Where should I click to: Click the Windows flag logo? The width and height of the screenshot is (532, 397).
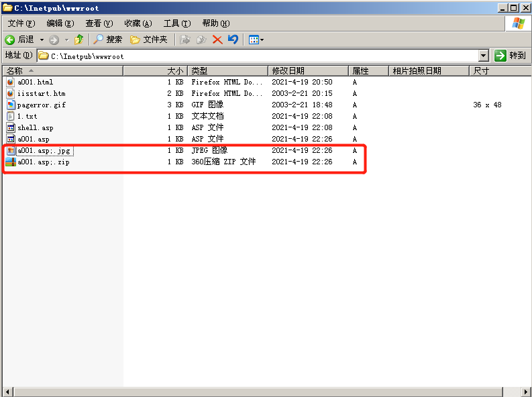(518, 23)
